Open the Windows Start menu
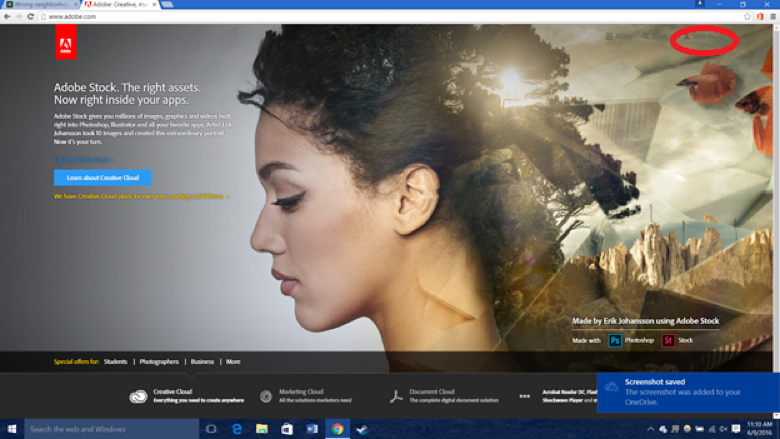This screenshot has width=780, height=439. click(12, 429)
